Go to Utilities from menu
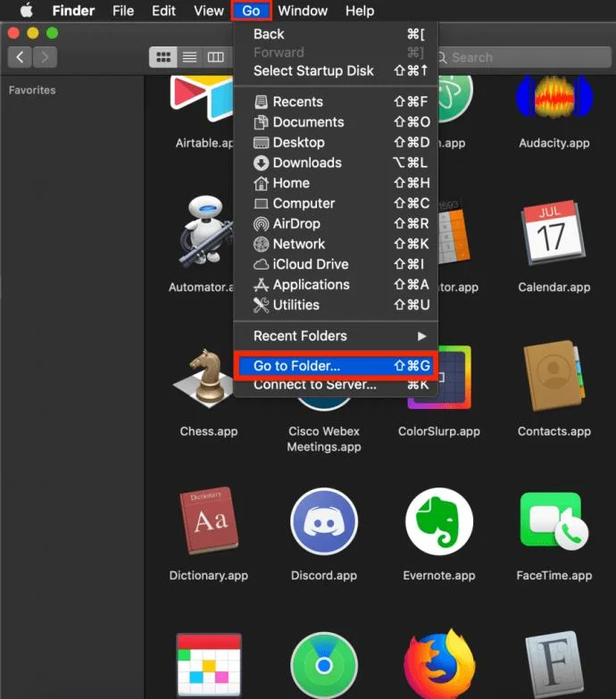The image size is (616, 699). point(336,305)
